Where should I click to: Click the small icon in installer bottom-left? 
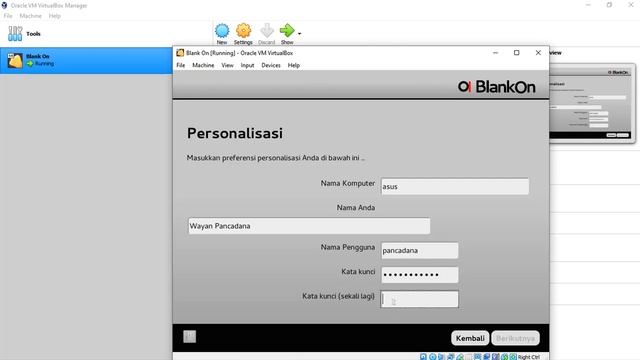189,336
